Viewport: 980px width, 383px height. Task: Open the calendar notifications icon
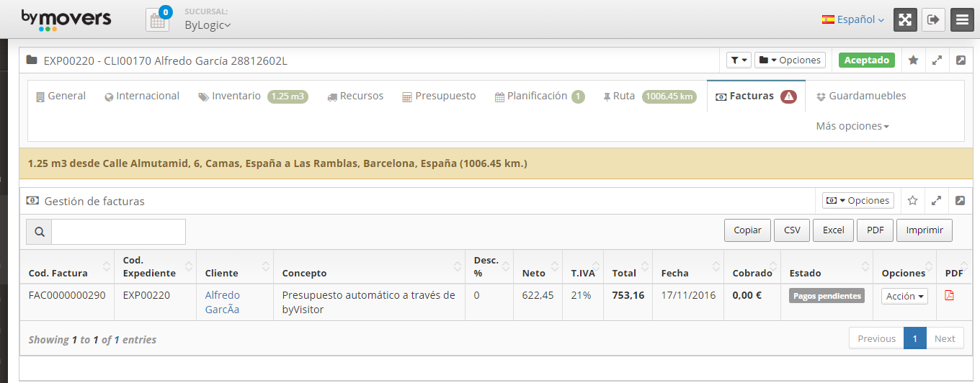(158, 20)
